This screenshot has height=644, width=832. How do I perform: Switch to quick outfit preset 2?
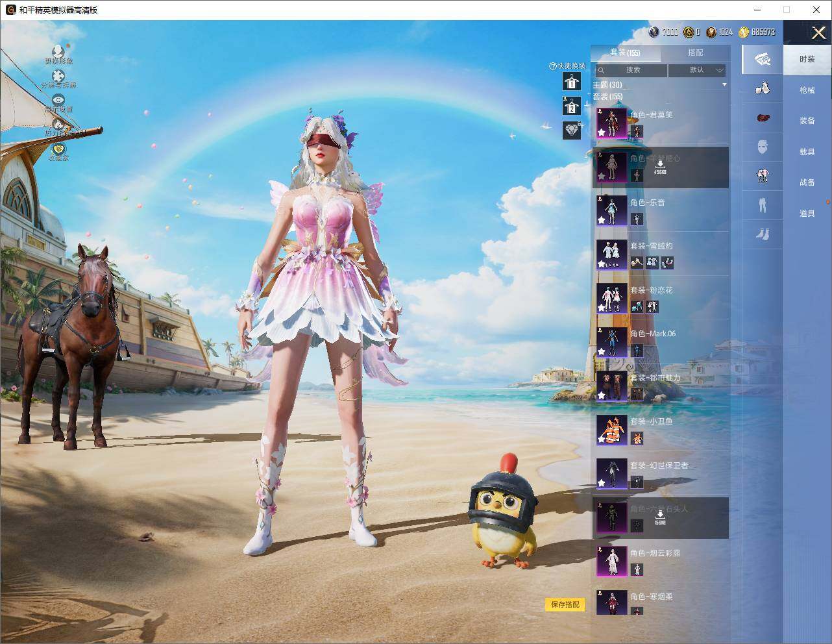(572, 106)
